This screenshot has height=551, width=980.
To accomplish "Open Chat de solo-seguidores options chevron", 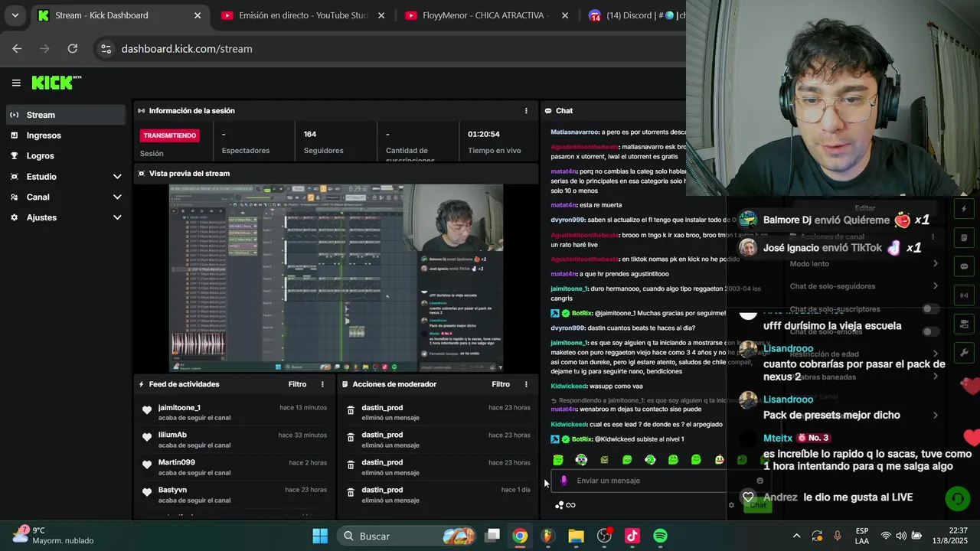I will pyautogui.click(x=936, y=286).
